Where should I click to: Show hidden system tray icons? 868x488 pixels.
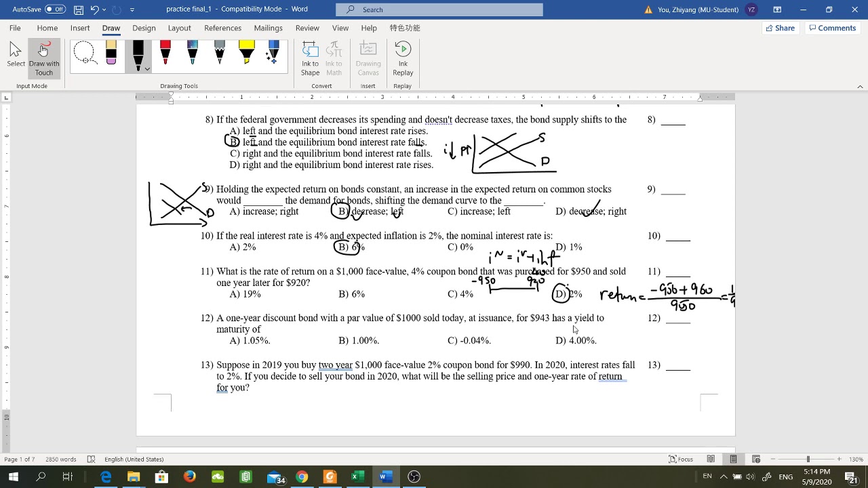pos(723,476)
